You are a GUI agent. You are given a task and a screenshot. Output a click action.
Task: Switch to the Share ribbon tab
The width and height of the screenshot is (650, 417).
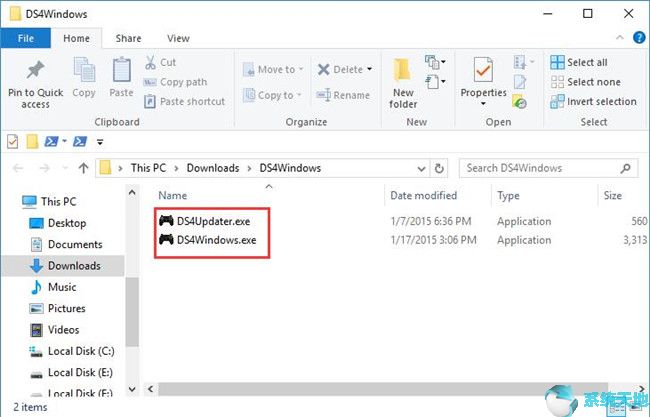tap(128, 38)
